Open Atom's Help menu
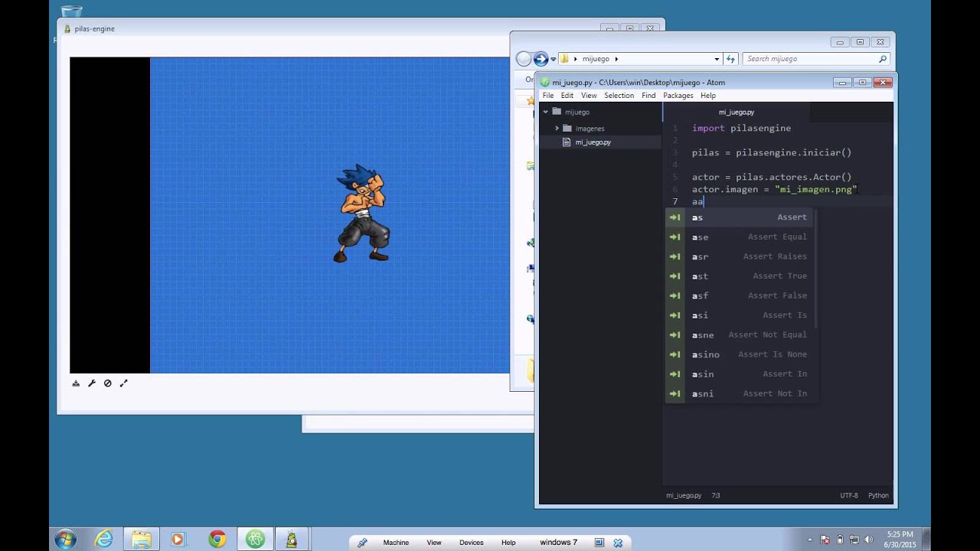 pos(708,96)
